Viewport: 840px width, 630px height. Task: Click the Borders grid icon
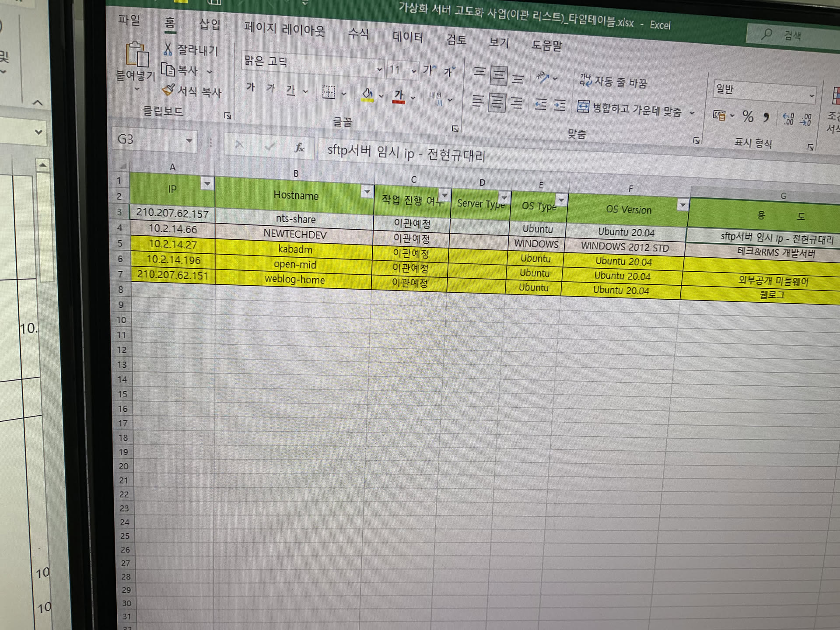pyautogui.click(x=328, y=92)
